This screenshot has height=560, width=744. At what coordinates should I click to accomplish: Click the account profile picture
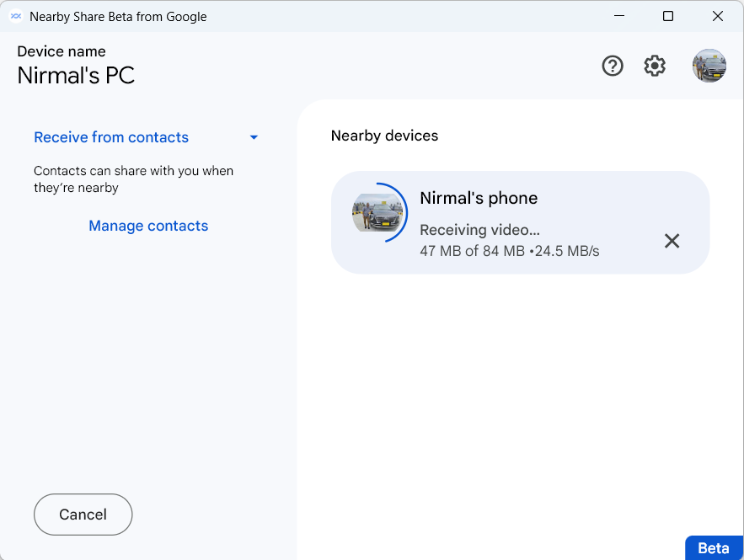click(x=709, y=66)
